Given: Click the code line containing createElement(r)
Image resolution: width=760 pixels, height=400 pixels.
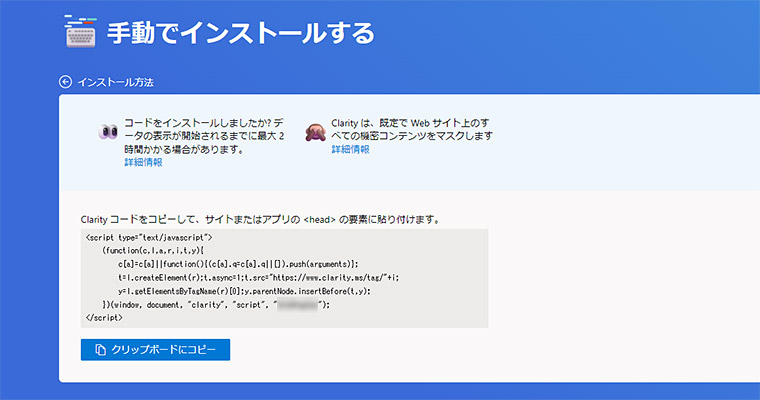Looking at the screenshot, I should (x=258, y=278).
